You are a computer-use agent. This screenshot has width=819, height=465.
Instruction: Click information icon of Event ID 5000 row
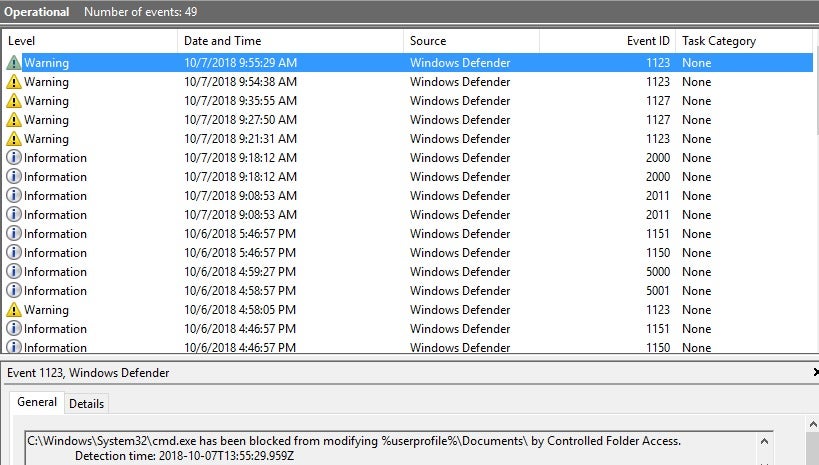(x=14, y=272)
